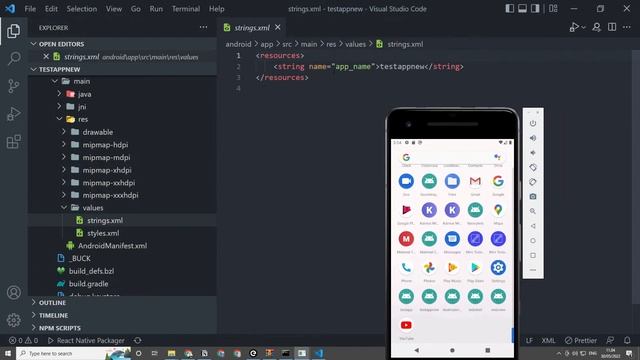Image resolution: width=640 pixels, height=360 pixels.
Task: Click the XML language mode in status bar
Action: pyautogui.click(x=548, y=340)
